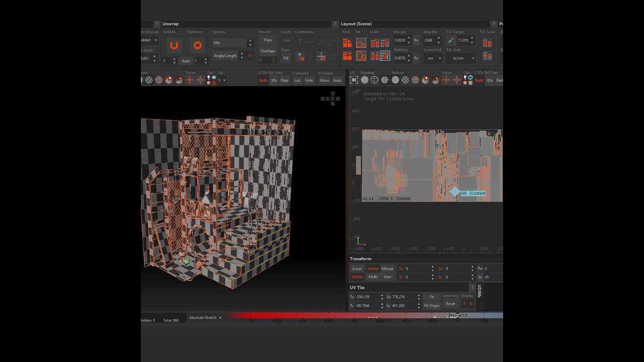Select the checker texture sphere in UV view
Image resolution: width=644 pixels, height=362 pixels.
click(x=405, y=80)
